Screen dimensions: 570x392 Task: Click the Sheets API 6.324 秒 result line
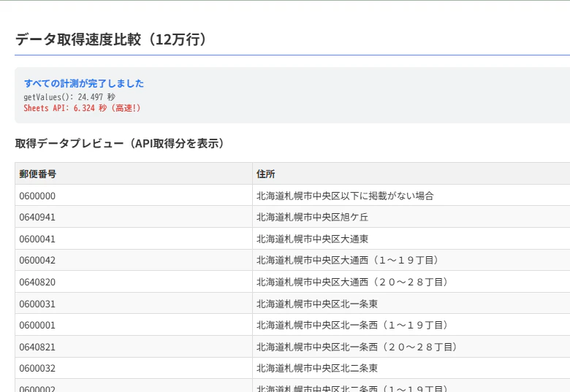pyautogui.click(x=82, y=108)
